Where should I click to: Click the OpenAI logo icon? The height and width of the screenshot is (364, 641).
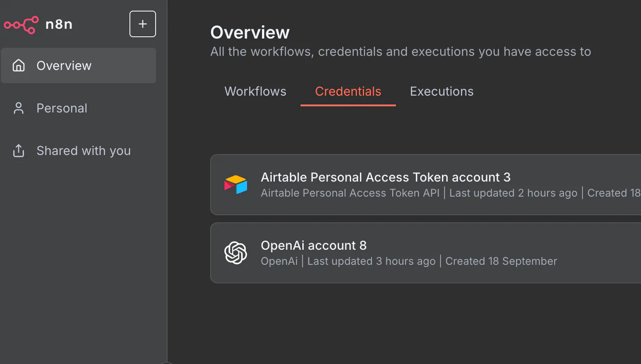235,253
